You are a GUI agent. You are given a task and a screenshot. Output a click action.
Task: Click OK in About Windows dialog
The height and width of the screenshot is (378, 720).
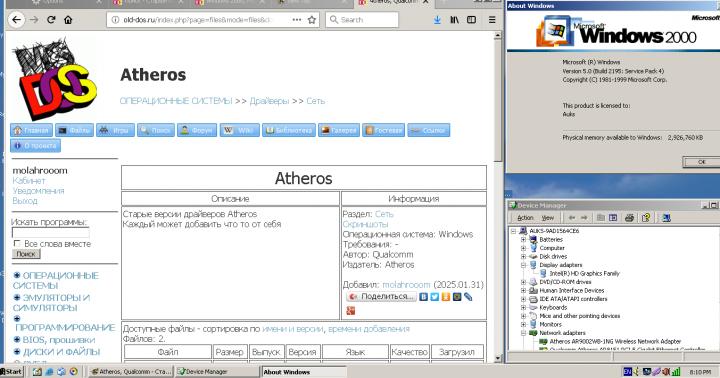701,162
